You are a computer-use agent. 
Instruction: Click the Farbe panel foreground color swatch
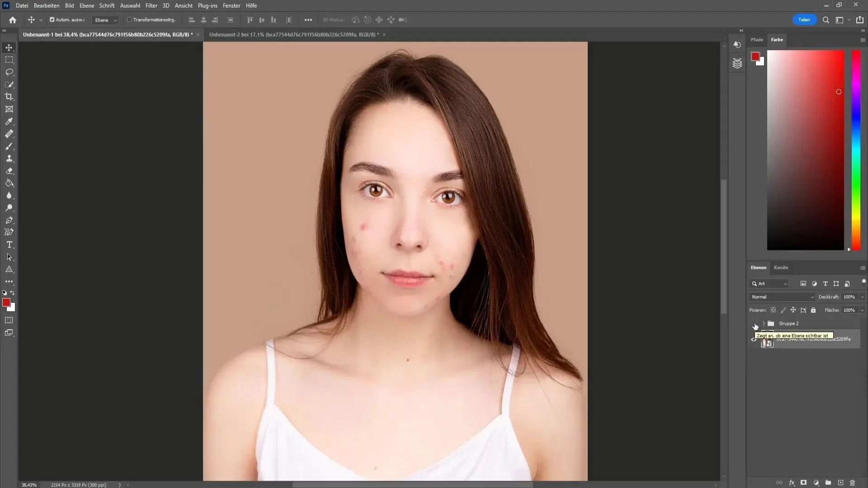pos(755,56)
